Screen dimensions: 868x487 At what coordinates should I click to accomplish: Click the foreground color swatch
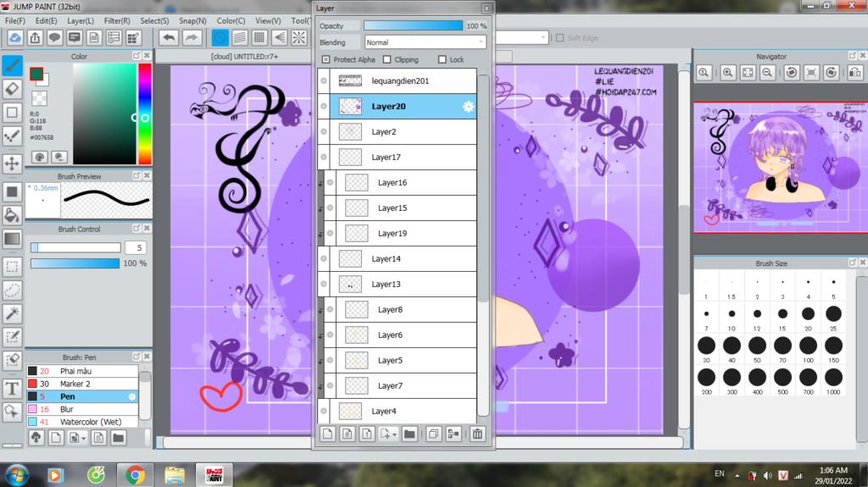36,74
